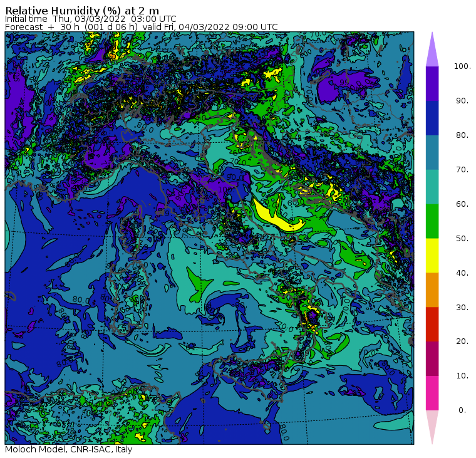Click the '100' contour label on the map
Screen dimensions: 476x458
pos(225,189)
